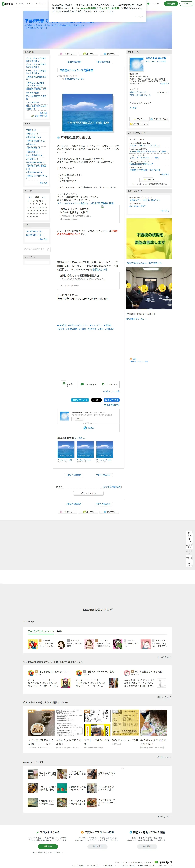Open the bairairo-mirai.com お問い合わせ link card
Viewport: 195px width, 868px height.
88,281
